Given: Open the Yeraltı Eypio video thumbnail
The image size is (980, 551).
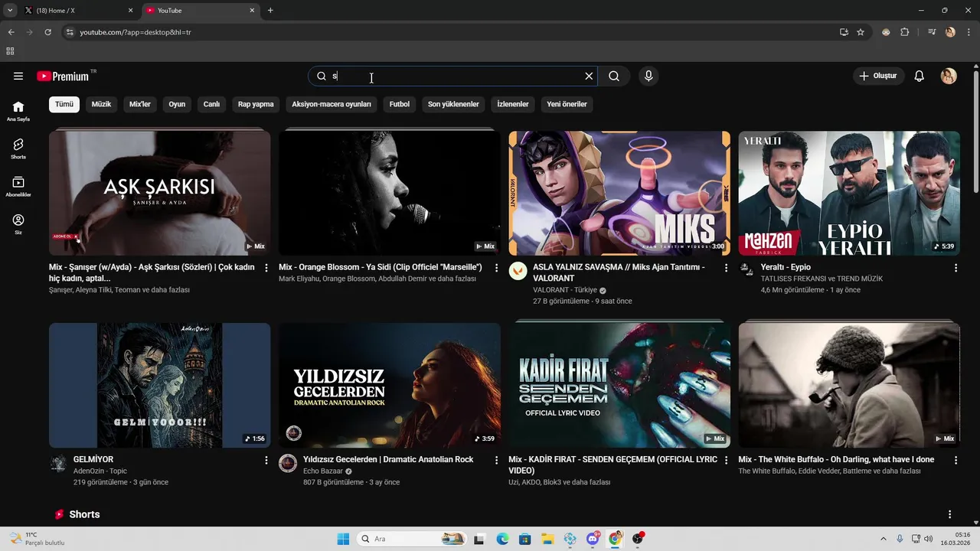Looking at the screenshot, I should pos(849,193).
